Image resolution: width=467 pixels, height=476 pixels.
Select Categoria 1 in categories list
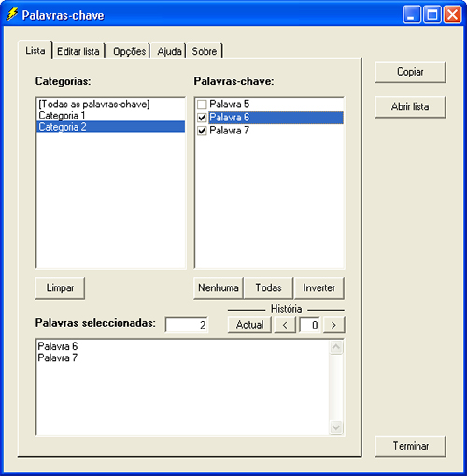coord(110,116)
